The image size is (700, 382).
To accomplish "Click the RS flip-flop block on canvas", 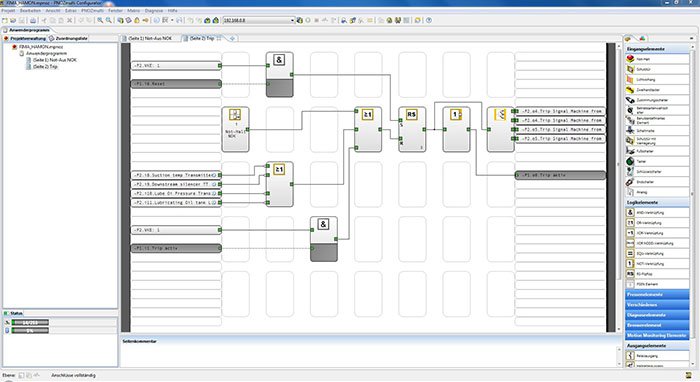I will [x=412, y=129].
